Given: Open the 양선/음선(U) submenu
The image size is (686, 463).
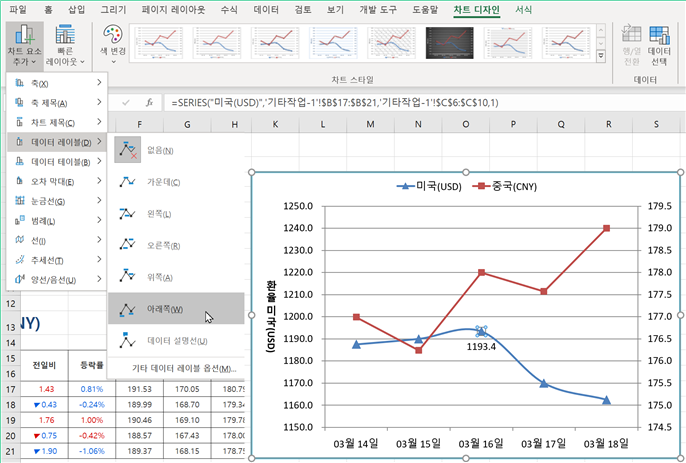Looking at the screenshot, I should coord(57,280).
